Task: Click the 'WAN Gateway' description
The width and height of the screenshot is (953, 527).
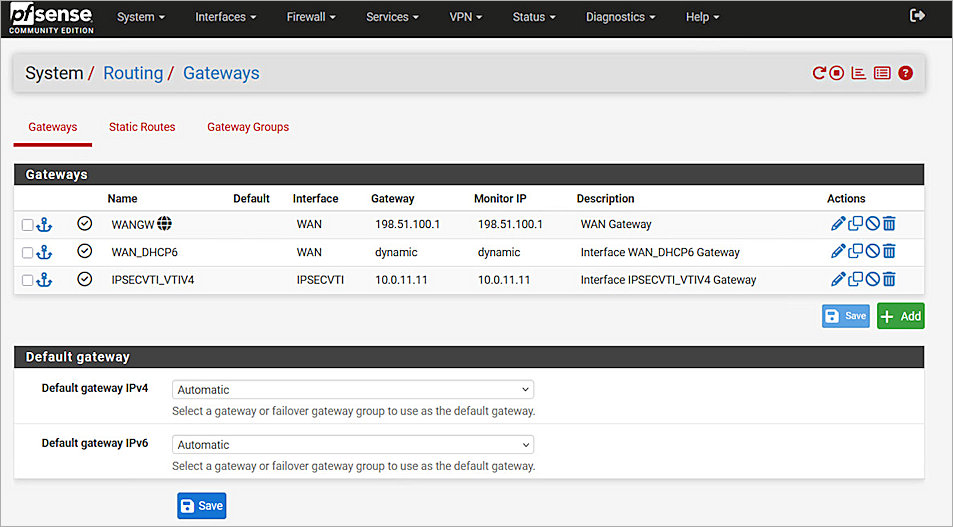Action: pyautogui.click(x=616, y=224)
